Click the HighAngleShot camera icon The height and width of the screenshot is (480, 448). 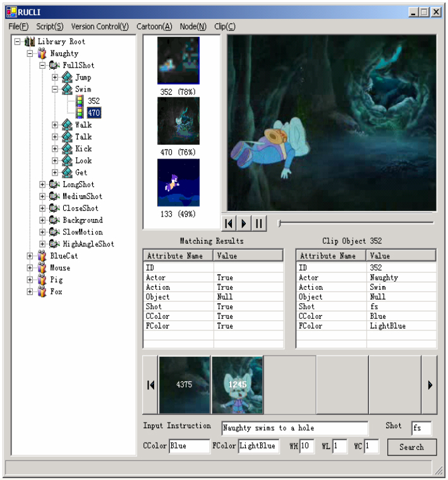[x=54, y=244]
